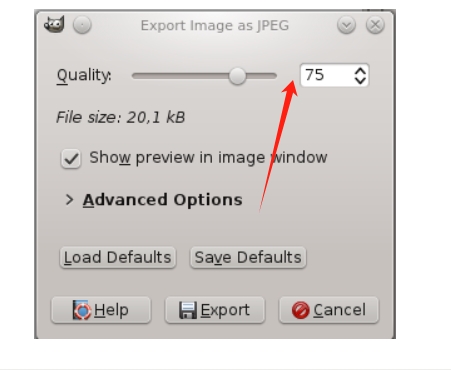Expand the Advanced Options arrow
Image resolution: width=451 pixels, height=377 pixels.
[69, 200]
